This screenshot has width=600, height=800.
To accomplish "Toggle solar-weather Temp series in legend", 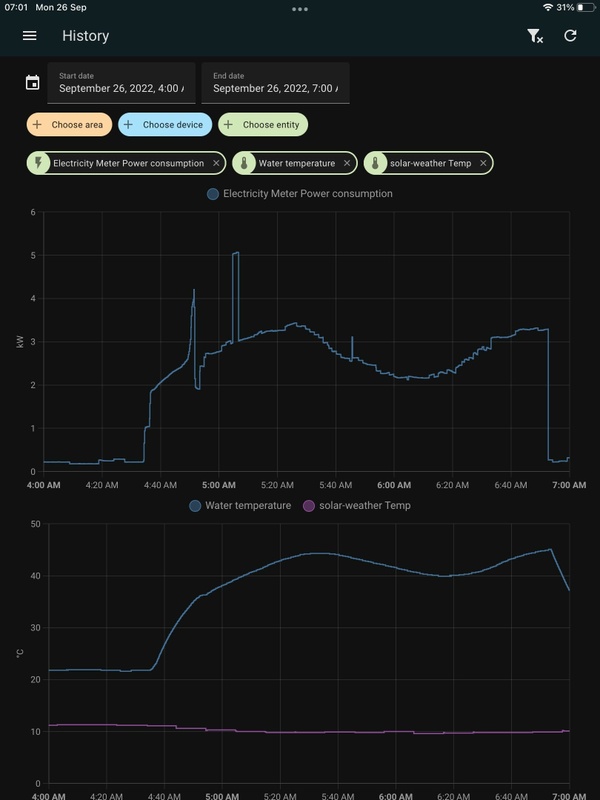I will click(357, 506).
